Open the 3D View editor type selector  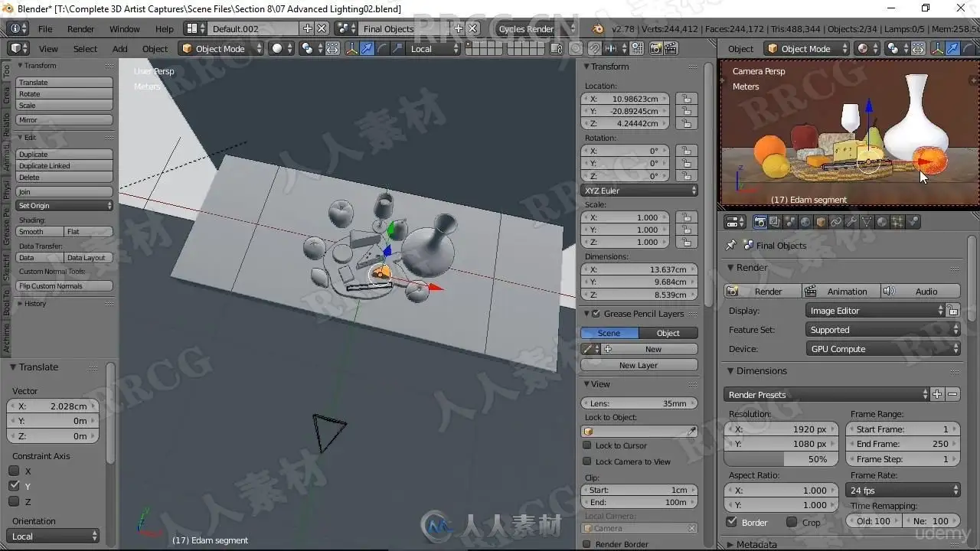click(17, 48)
